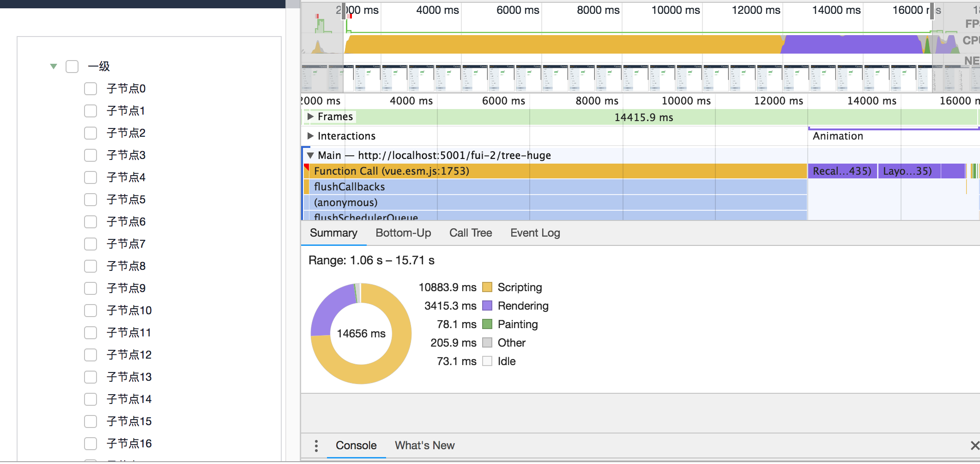Click the Main thread localhost URL label
980x464 pixels.
(x=454, y=156)
